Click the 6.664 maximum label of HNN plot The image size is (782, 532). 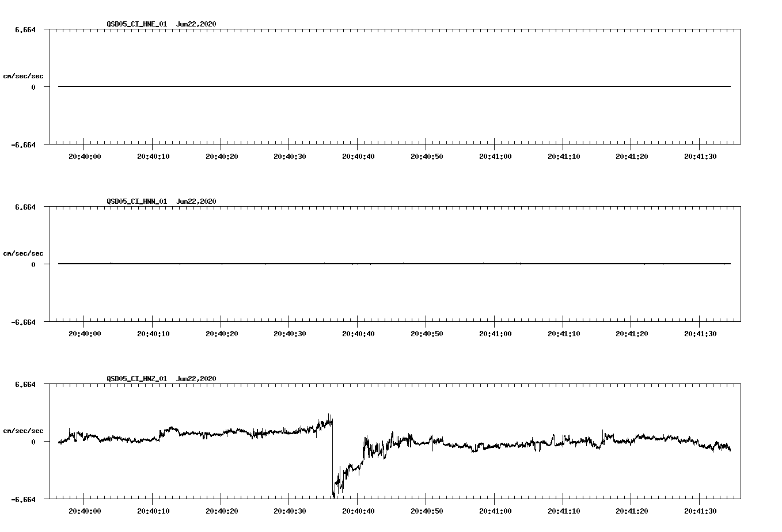(25, 207)
